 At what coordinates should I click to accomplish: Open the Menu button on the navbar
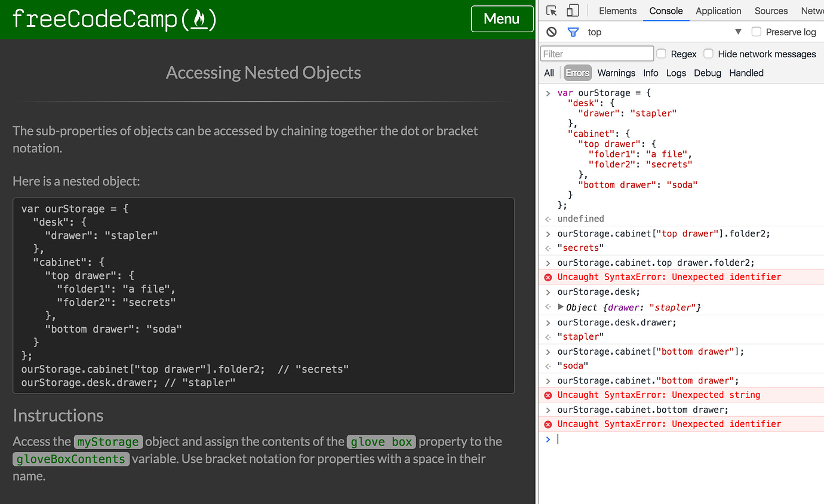coord(502,19)
